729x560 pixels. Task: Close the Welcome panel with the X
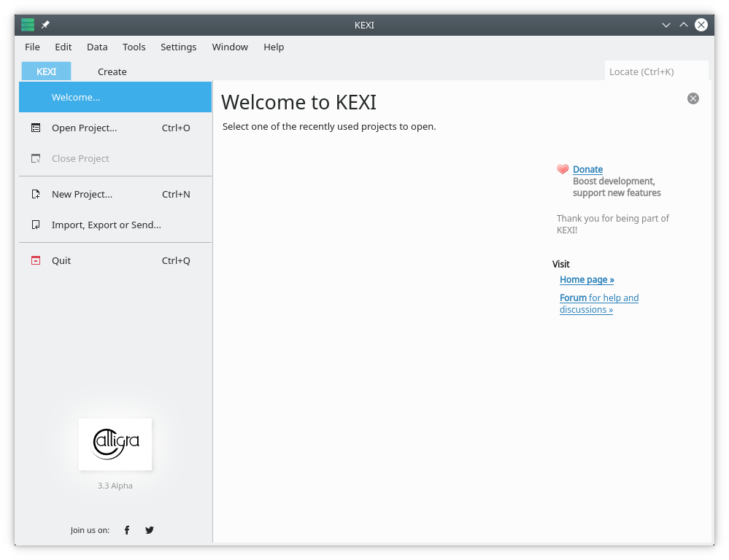pyautogui.click(x=693, y=98)
